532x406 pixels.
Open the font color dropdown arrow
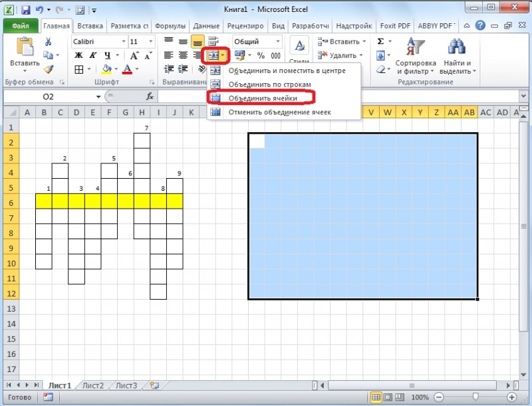[137, 69]
